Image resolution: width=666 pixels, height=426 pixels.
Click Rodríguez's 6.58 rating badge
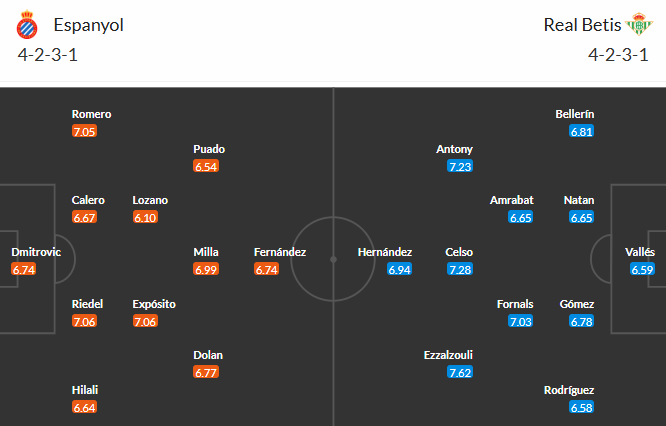click(x=581, y=407)
